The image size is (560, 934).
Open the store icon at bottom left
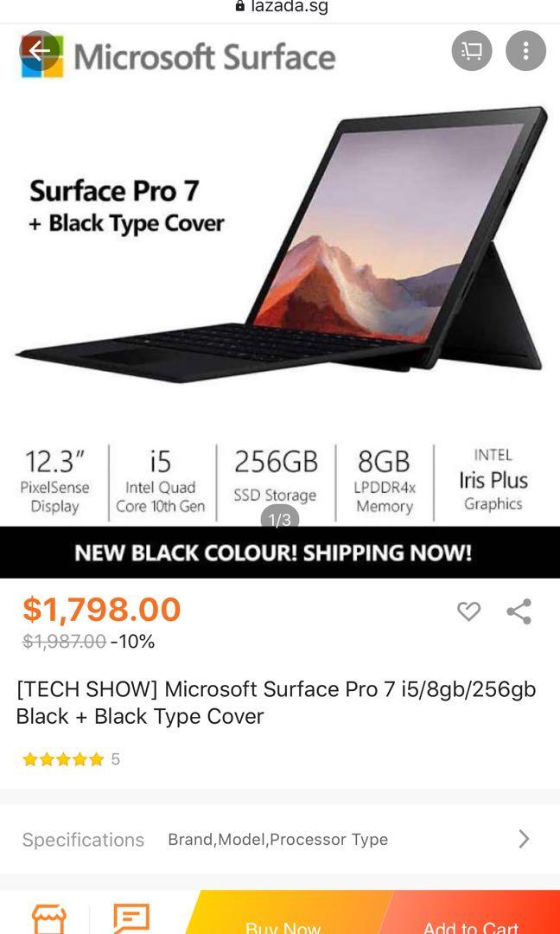48,919
